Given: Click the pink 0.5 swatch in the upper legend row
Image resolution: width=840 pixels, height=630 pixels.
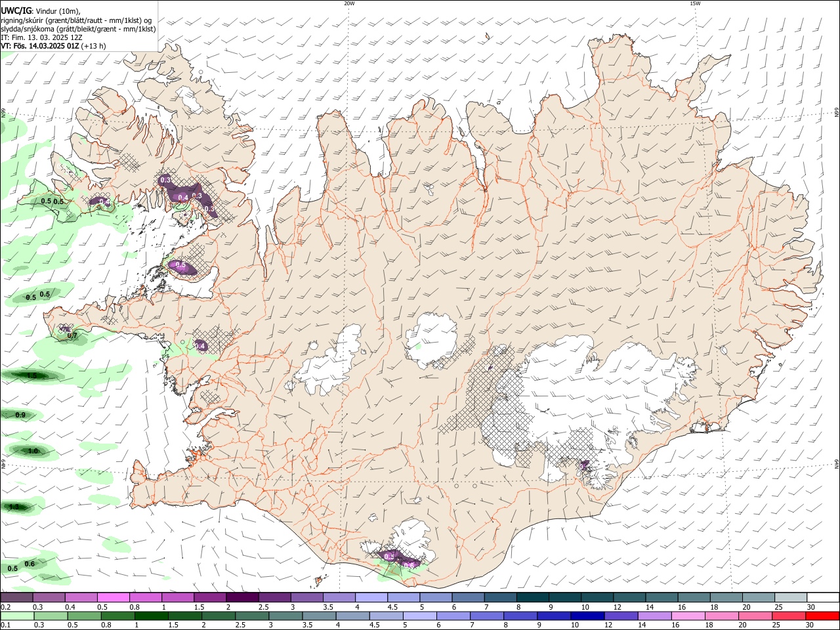Looking at the screenshot, I should 112,597.
